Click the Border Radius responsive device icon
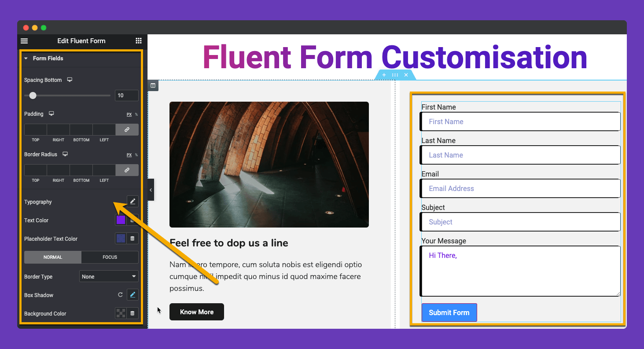 65,154
